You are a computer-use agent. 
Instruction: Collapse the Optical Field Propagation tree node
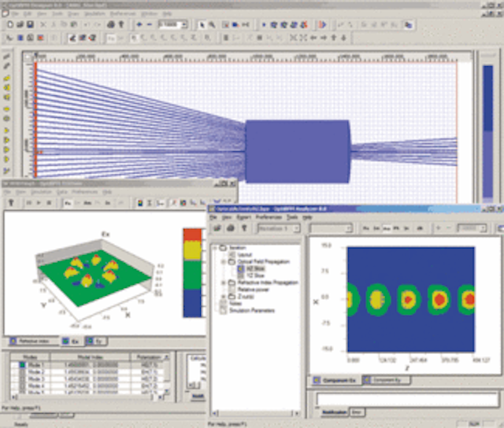[x=223, y=262]
